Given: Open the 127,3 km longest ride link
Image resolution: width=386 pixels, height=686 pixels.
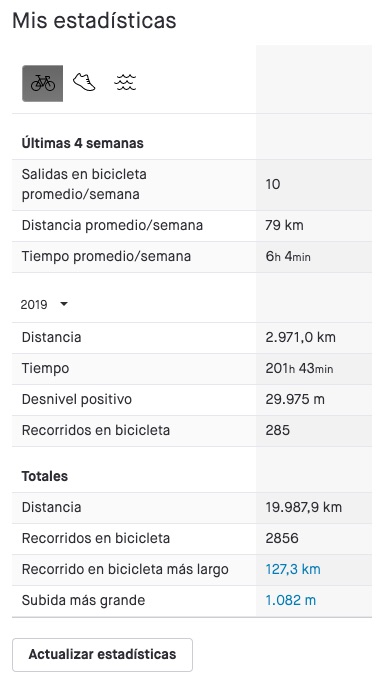Looking at the screenshot, I should pos(293,569).
